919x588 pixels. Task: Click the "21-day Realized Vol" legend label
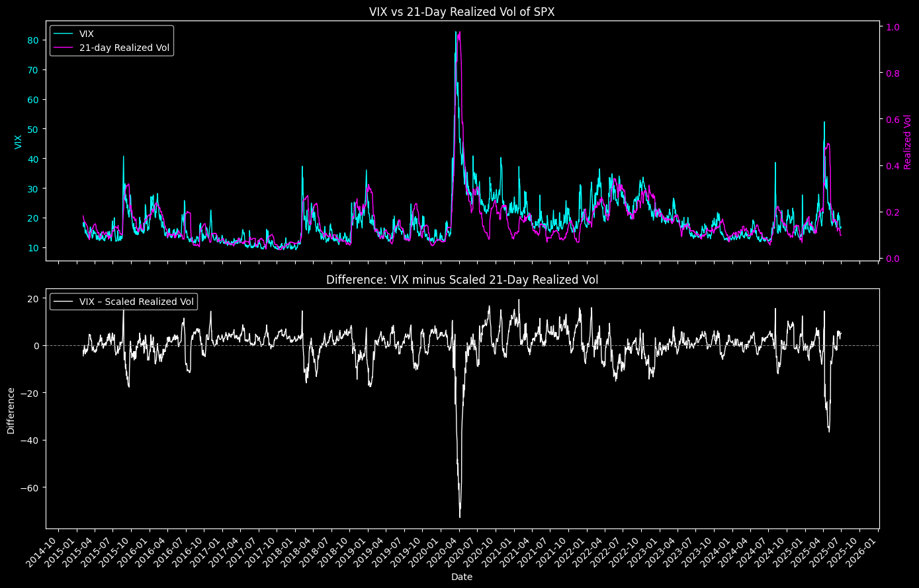(x=124, y=48)
